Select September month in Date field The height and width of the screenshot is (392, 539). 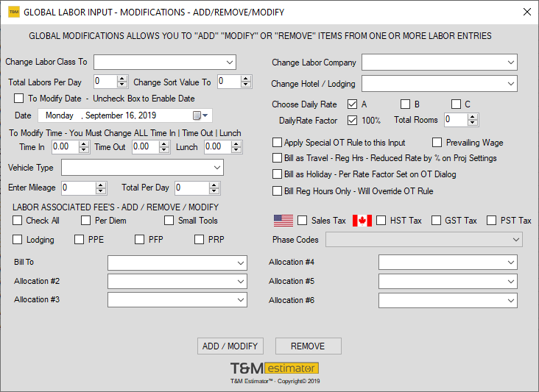pyautogui.click(x=103, y=115)
